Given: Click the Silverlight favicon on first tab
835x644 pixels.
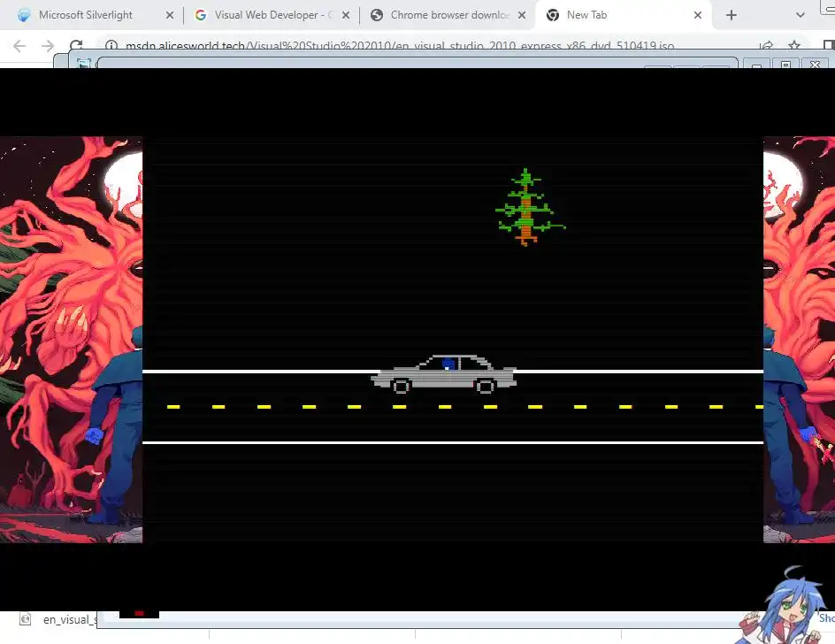Looking at the screenshot, I should (x=24, y=15).
